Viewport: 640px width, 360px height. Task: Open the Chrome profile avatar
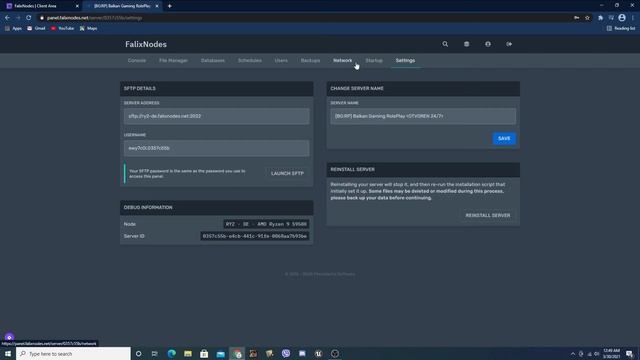tap(622, 18)
